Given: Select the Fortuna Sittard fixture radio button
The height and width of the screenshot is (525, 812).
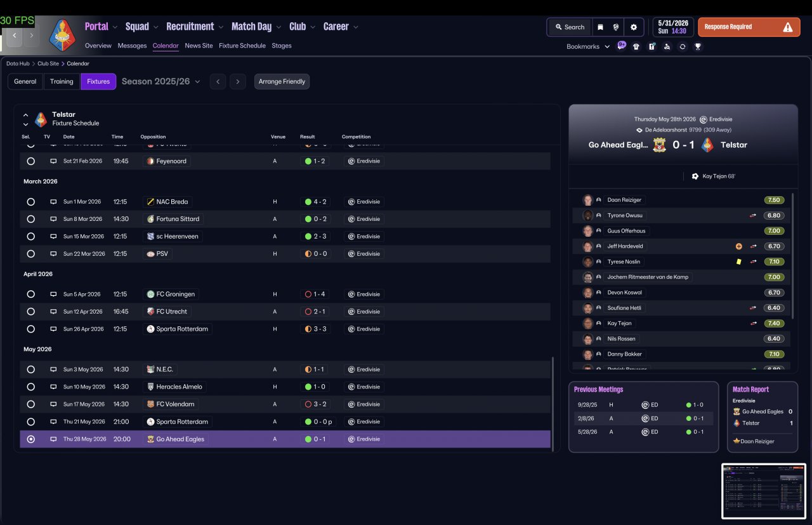Looking at the screenshot, I should [30, 219].
